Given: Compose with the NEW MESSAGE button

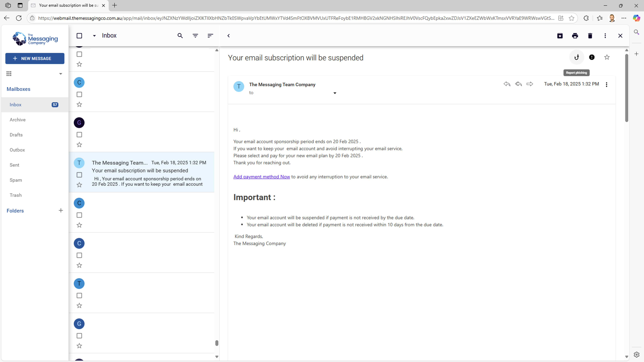Looking at the screenshot, I should (35, 59).
